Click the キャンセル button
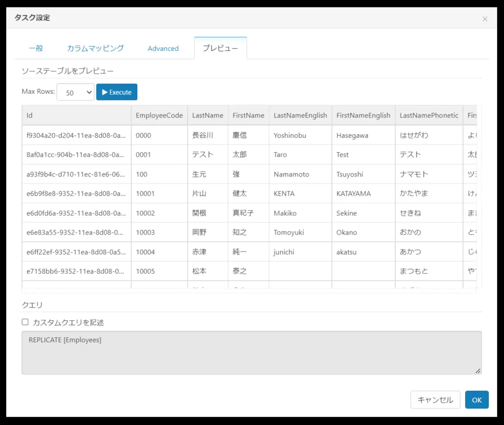 pos(435,400)
